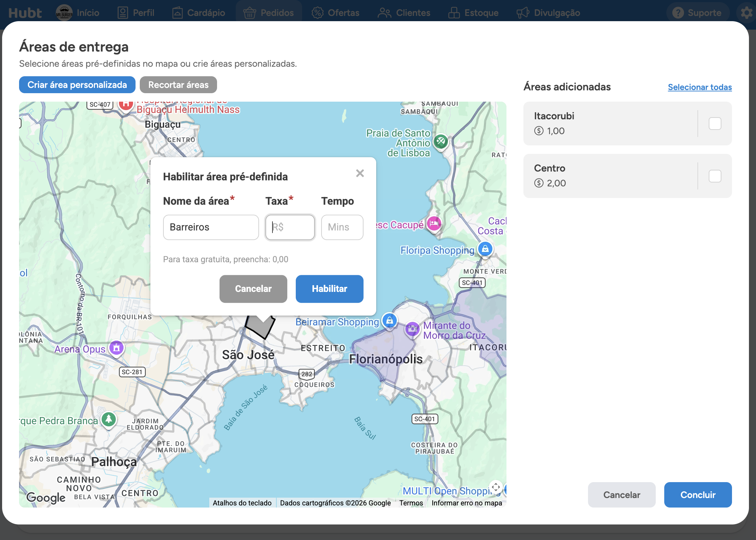Click the Habilitar button
This screenshot has height=540, width=756.
329,289
